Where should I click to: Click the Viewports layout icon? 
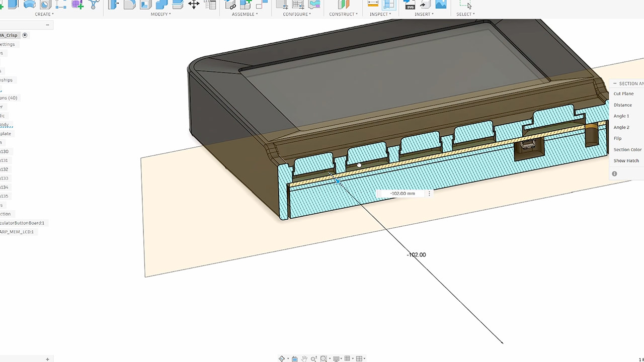click(359, 358)
